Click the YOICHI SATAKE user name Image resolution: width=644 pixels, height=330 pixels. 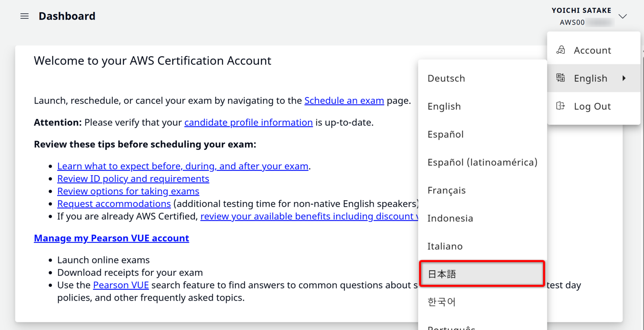[581, 10]
